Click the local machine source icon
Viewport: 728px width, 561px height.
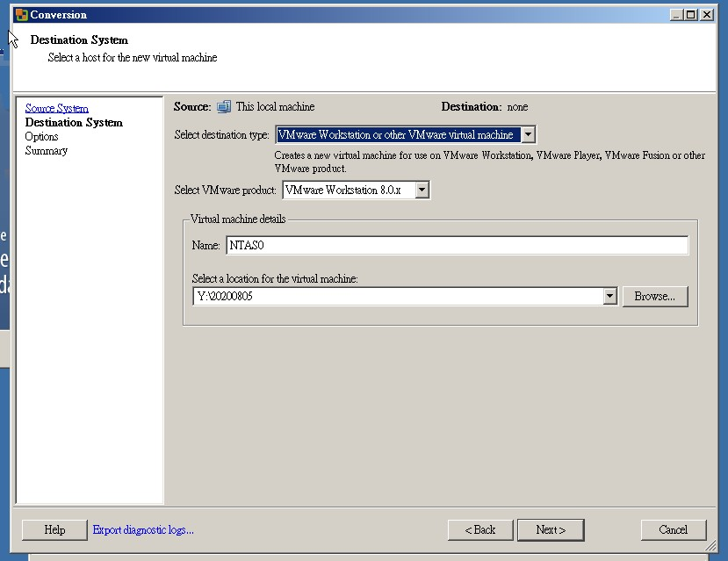pyautogui.click(x=224, y=107)
